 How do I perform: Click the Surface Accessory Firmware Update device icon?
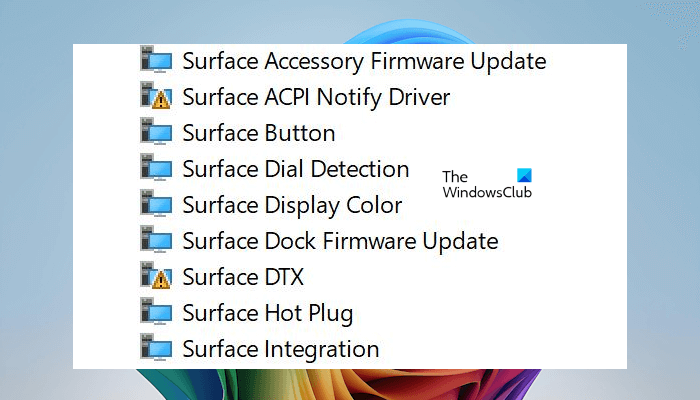(158, 61)
